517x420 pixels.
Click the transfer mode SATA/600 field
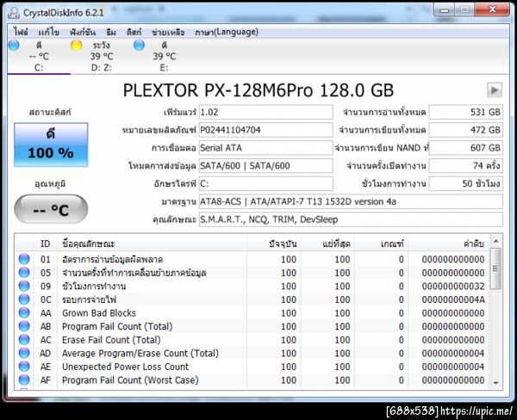tap(265, 165)
